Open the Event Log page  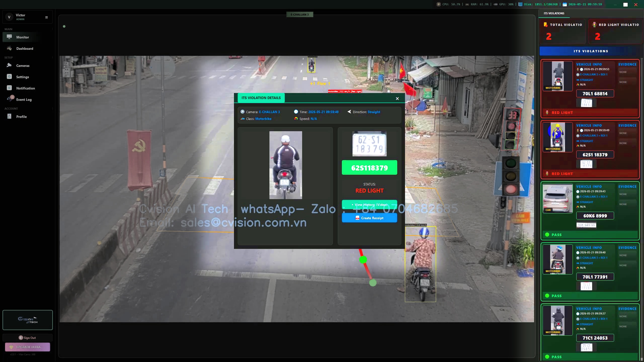[27, 100]
